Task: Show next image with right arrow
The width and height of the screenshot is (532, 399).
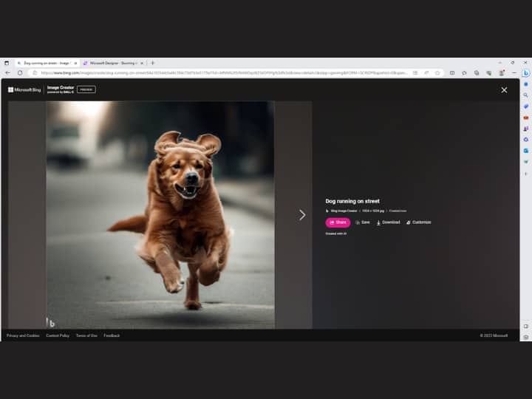Action: point(302,215)
